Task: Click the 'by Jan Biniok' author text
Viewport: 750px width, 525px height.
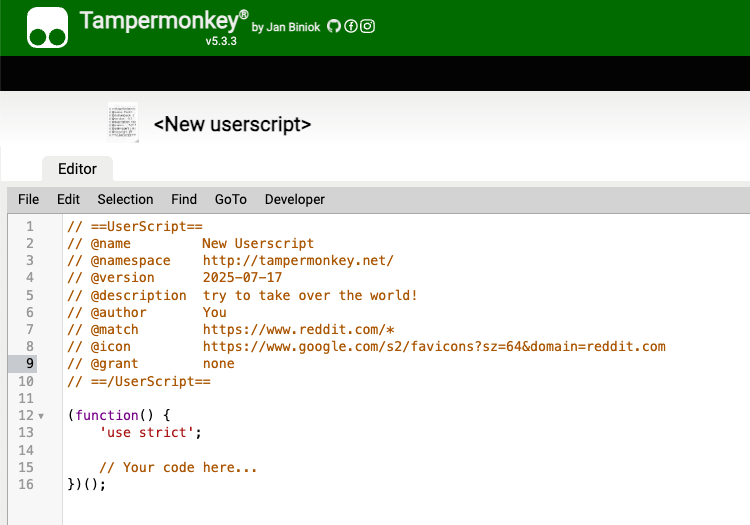Action: [x=286, y=27]
